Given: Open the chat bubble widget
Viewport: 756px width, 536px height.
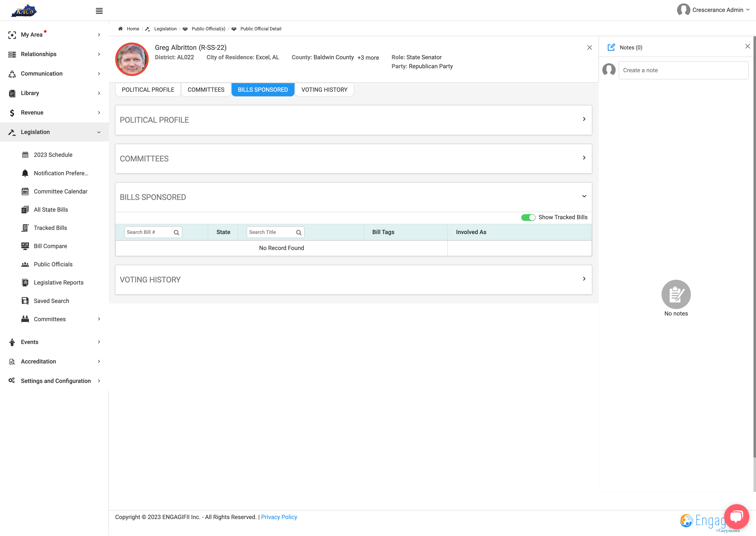Looking at the screenshot, I should coord(736,517).
